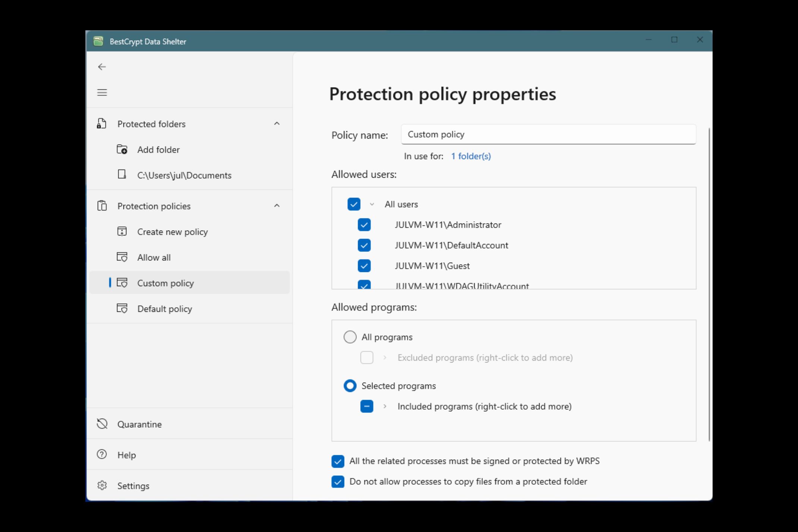798x532 pixels.
Task: Click the JULVM-W11\Administrator user label
Action: 448,225
